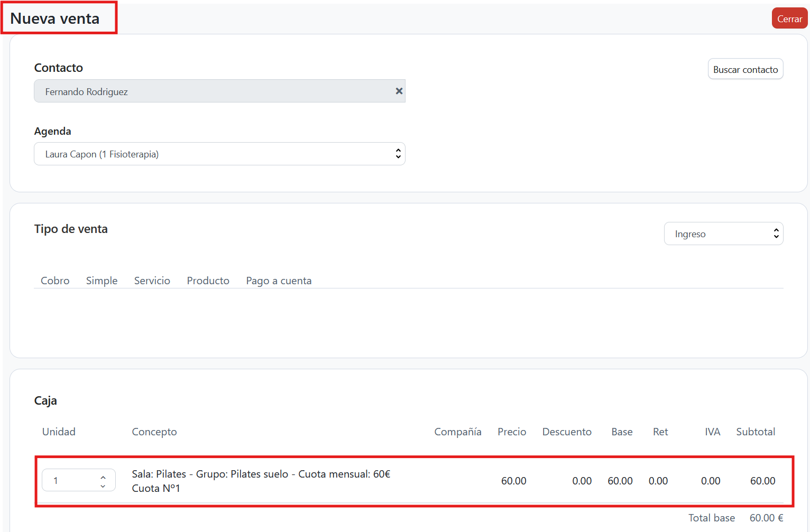Image resolution: width=810 pixels, height=532 pixels.
Task: Click the IVA column header
Action: pos(713,432)
